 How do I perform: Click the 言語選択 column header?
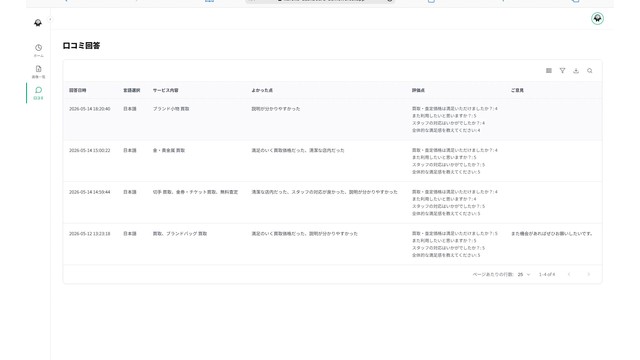[131, 90]
